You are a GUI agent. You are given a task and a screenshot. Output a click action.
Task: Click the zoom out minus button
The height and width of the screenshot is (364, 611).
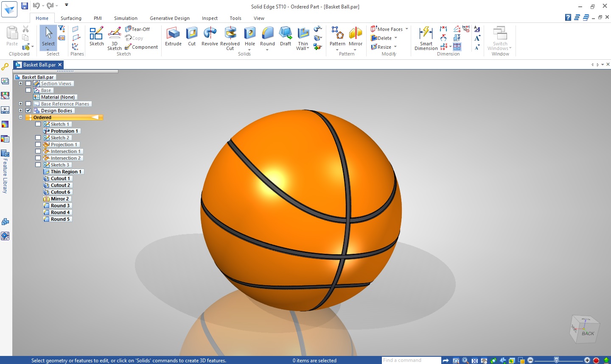[530, 361]
